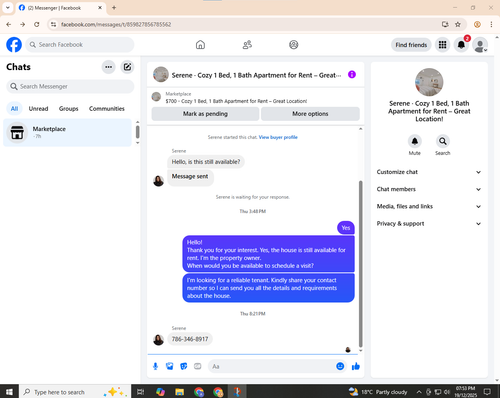Open the Notifications bell icon
This screenshot has width=500, height=398.
pos(461,45)
